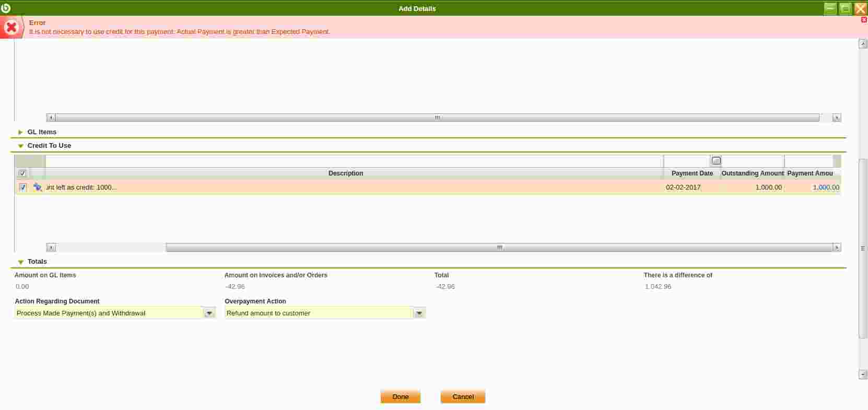868x410 pixels.
Task: Click the credit grid scrollbar's right arrow
Action: [x=837, y=248]
